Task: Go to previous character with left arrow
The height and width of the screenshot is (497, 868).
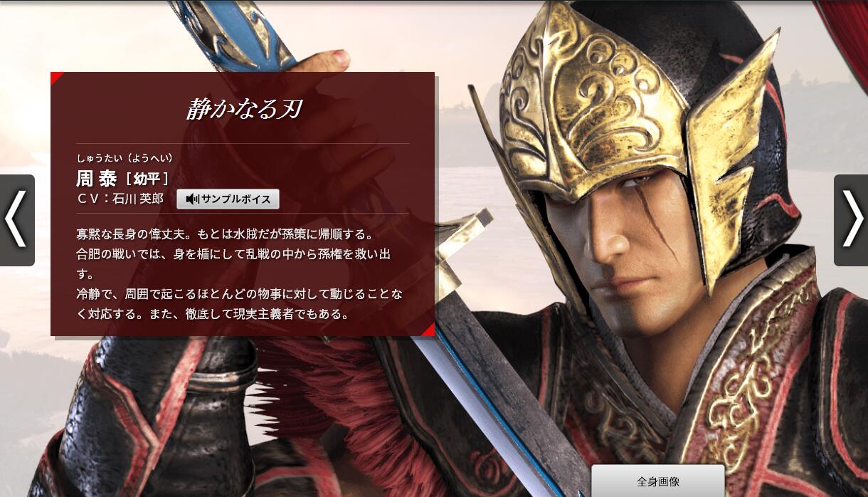Action: pos(16,220)
